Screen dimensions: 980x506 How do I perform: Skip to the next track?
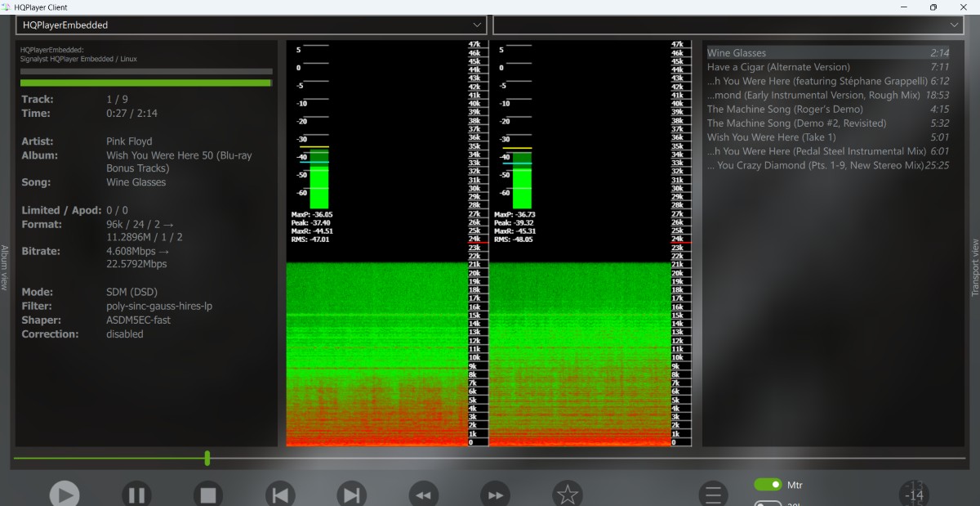click(x=351, y=495)
